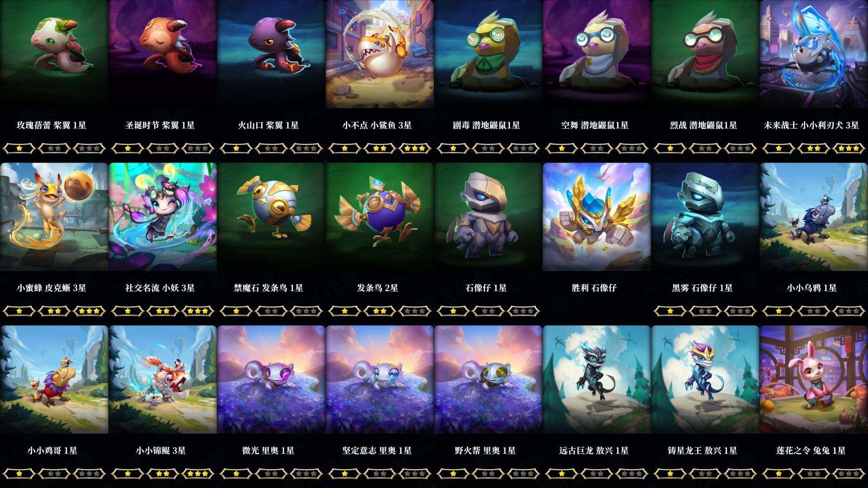Select one-star badge under 远古巨龙 敖兴
This screenshot has width=868, height=488.
561,474
